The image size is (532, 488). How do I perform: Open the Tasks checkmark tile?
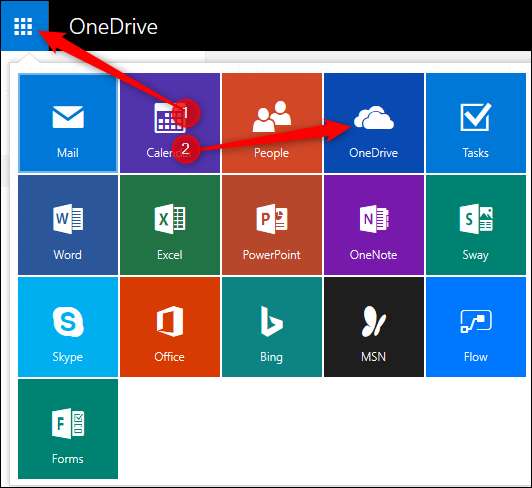point(476,123)
